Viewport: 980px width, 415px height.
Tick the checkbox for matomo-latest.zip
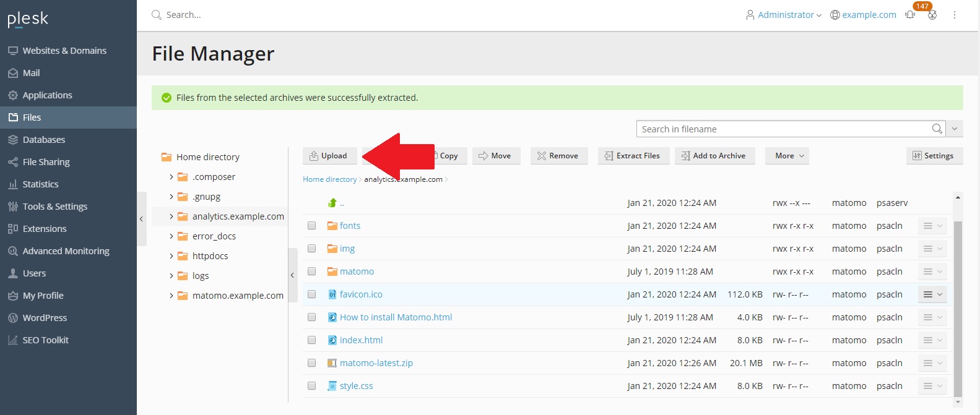tap(312, 363)
